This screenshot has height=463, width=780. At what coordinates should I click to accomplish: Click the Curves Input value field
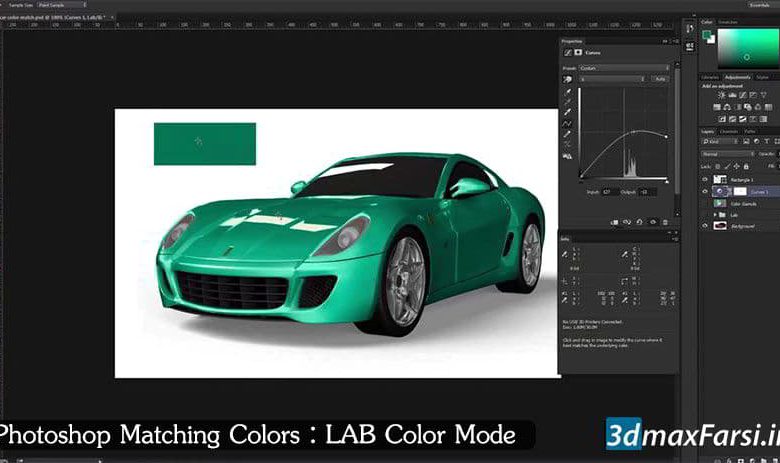609,192
